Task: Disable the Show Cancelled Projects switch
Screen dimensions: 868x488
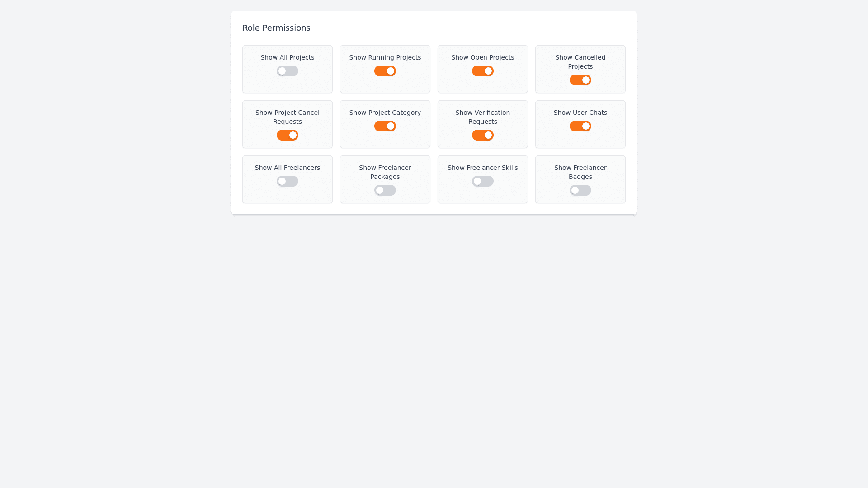Action: (580, 80)
